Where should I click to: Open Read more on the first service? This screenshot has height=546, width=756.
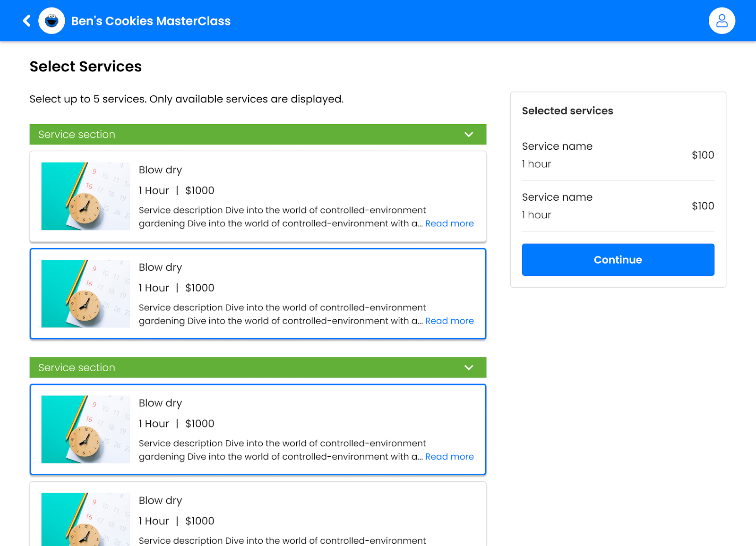pyautogui.click(x=449, y=223)
